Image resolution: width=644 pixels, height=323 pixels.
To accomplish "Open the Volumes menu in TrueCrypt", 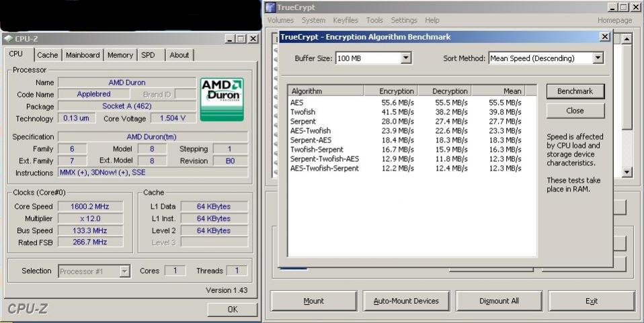I will pyautogui.click(x=280, y=20).
